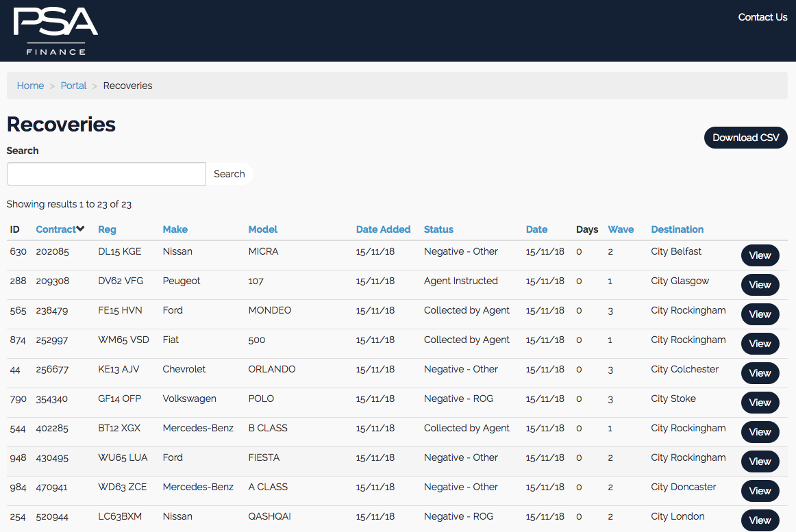Select reg DV62 VFG cell
Screen dimensions: 796x532
(121, 281)
